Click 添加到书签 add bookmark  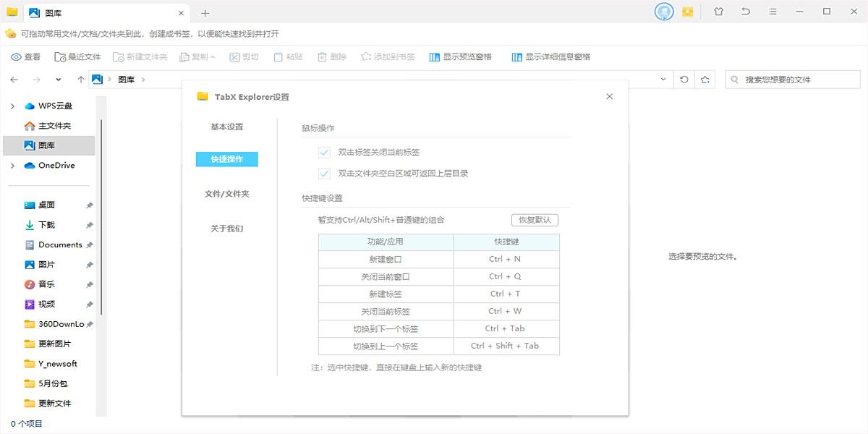pos(388,57)
